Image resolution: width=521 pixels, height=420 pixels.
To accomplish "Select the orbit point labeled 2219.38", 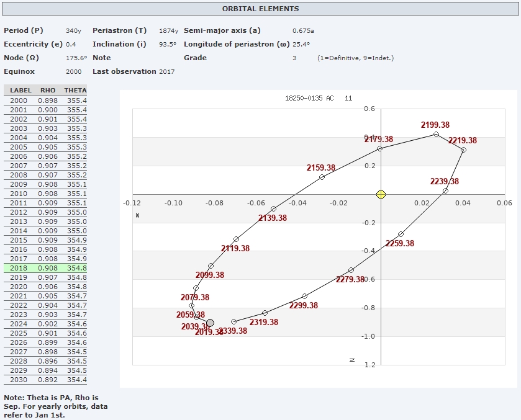I will coord(463,150).
